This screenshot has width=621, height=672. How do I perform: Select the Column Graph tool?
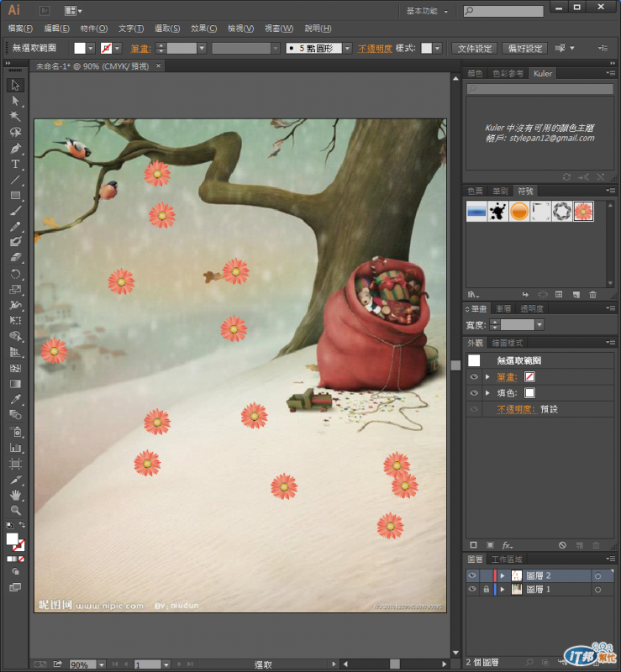[15, 448]
